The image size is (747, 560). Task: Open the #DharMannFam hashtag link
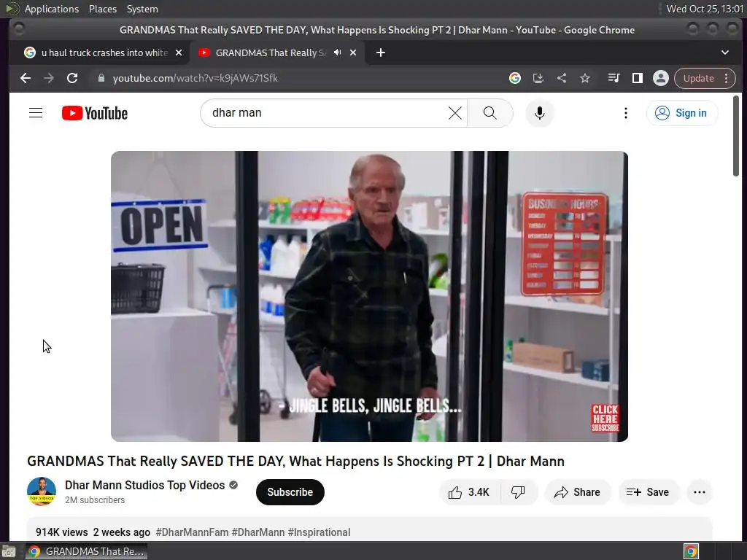coord(192,532)
